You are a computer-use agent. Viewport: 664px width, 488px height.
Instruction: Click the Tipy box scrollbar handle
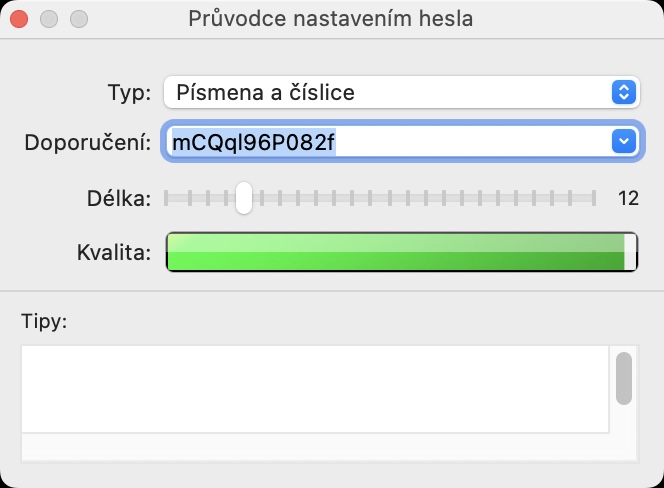[624, 378]
